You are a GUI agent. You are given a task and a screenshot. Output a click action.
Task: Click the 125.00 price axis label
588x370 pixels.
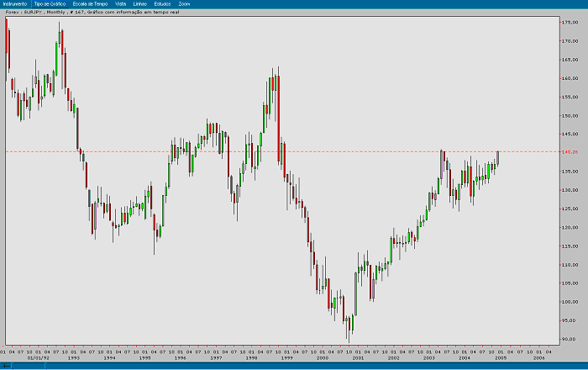[570, 209]
